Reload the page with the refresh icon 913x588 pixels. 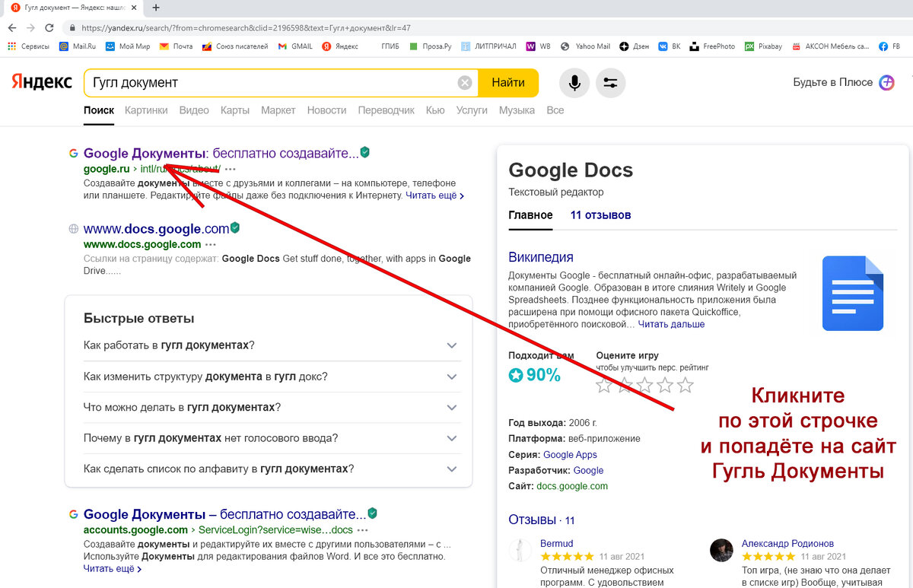click(x=49, y=27)
